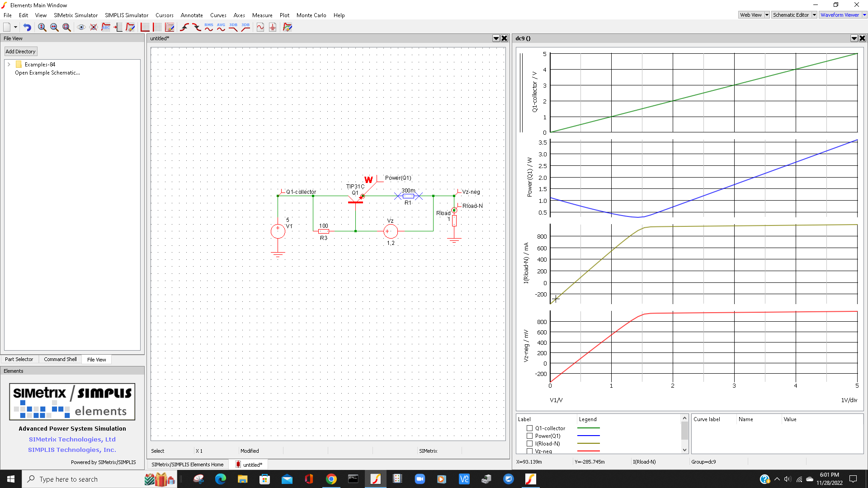Viewport: 868px width, 488px height.
Task: Toggle the I(Rload-N) curve checkbox
Action: click(x=529, y=443)
